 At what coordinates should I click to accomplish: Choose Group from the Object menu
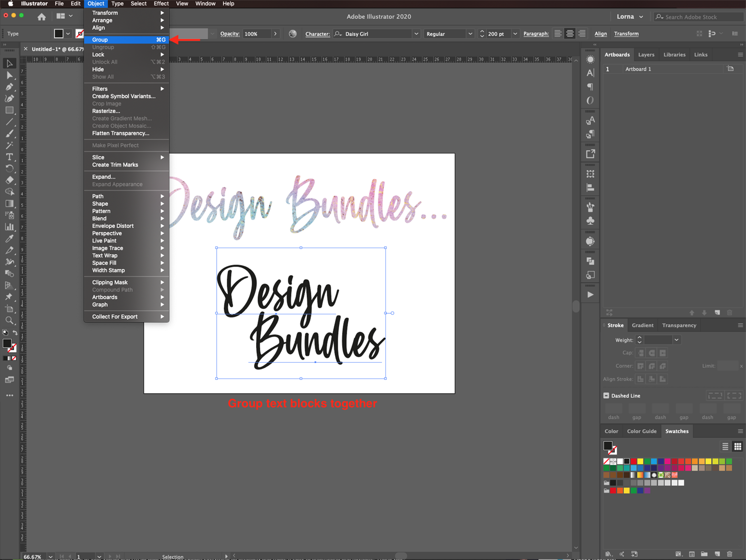coord(127,40)
